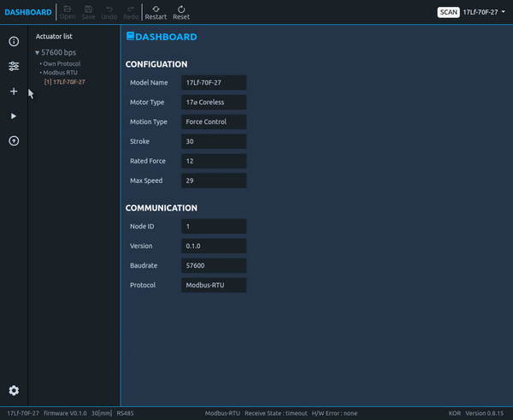The height and width of the screenshot is (420, 513).
Task: Open the firmware upload arrow icon
Action: pos(14,141)
